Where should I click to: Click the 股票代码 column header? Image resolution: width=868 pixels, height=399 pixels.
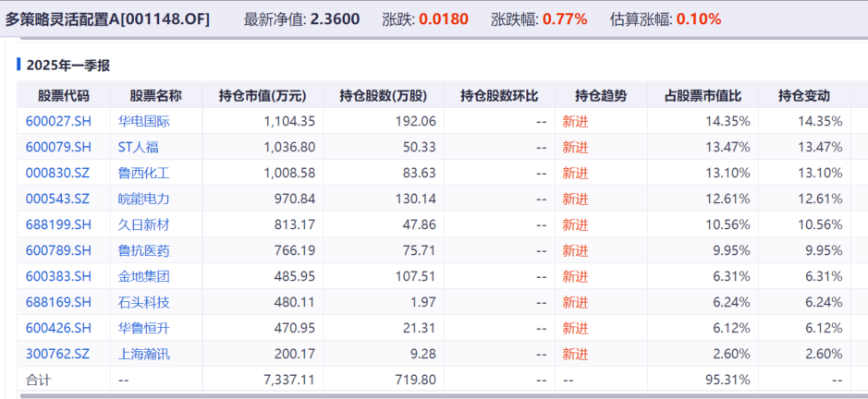tap(64, 95)
